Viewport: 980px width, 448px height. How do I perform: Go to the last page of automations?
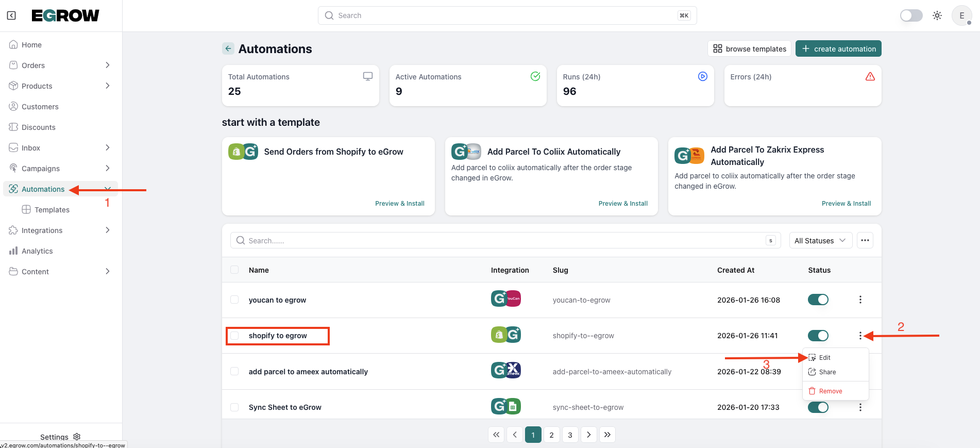tap(607, 435)
